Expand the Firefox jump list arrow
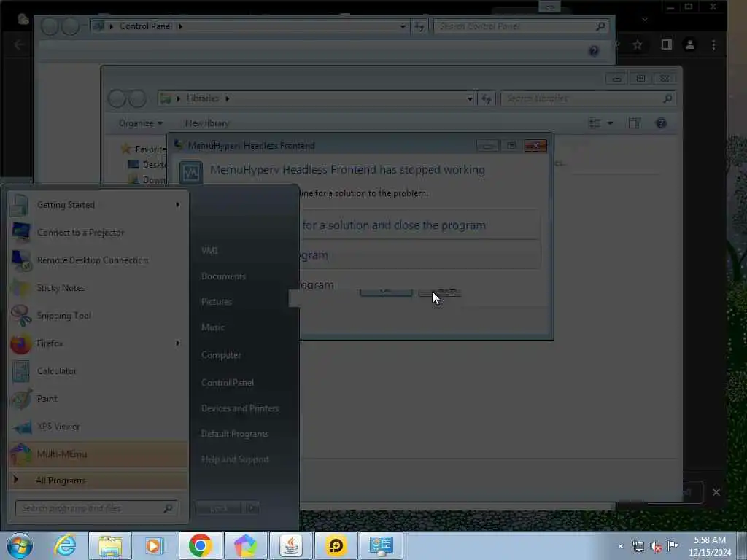The height and width of the screenshot is (560, 747). [178, 343]
